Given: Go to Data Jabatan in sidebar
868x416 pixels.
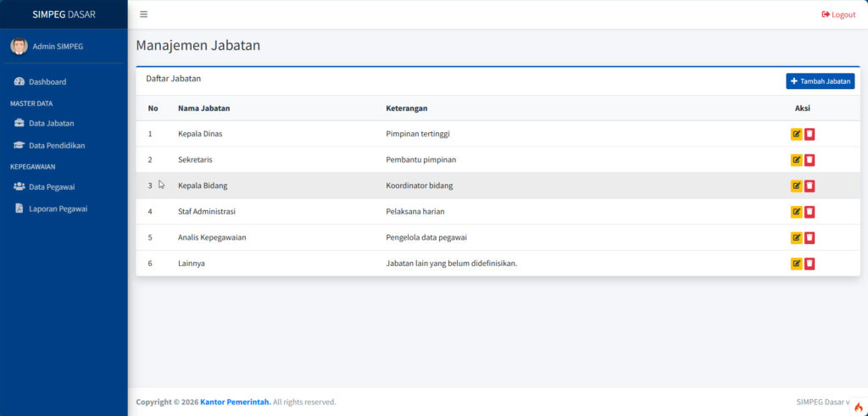Looking at the screenshot, I should tap(51, 124).
